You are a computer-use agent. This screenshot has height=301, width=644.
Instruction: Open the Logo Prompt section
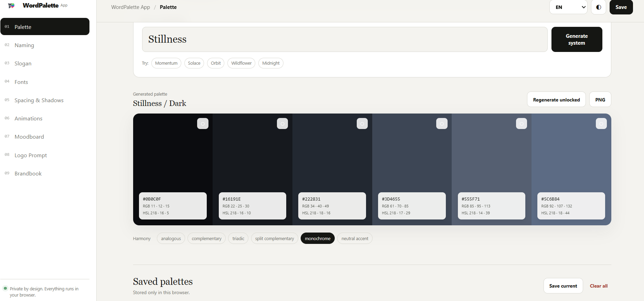[45, 155]
